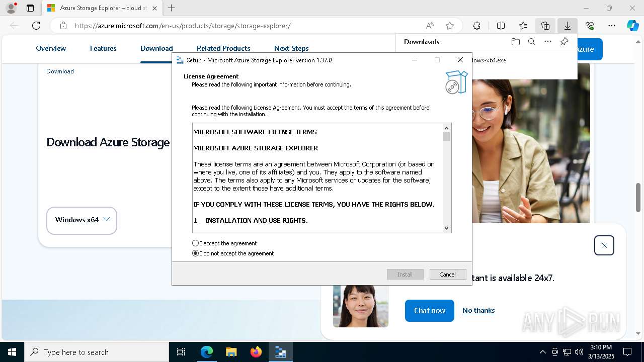Screen dimensions: 644x362
Task: Click the browser profile avatar
Action: 11,8
